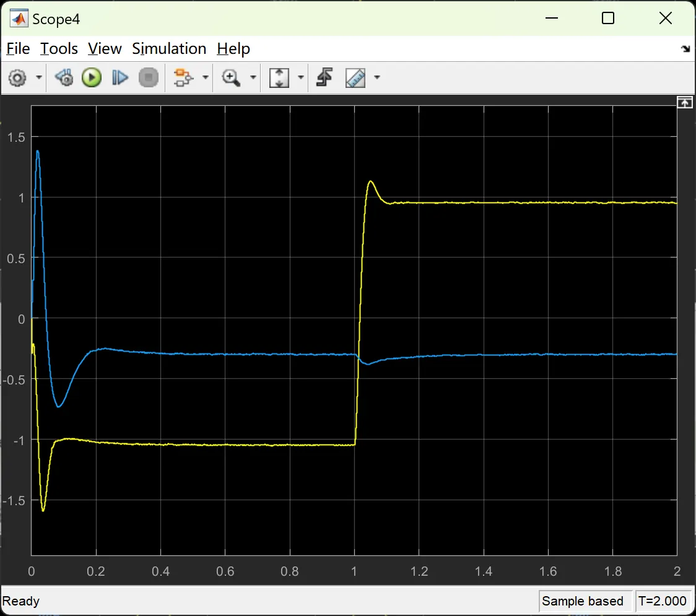Image resolution: width=696 pixels, height=616 pixels.
Task: Click the y-axis tick label 1.5
Action: [17, 137]
